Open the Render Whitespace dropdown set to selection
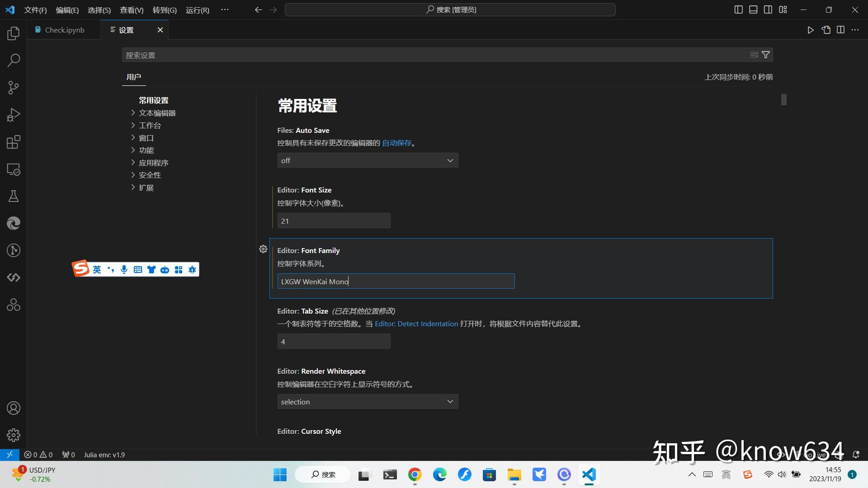 coord(367,401)
